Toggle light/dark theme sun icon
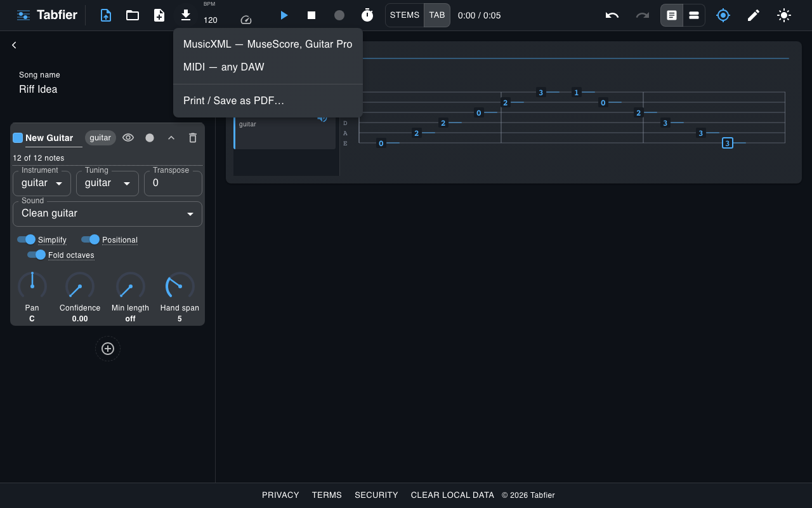Image resolution: width=812 pixels, height=508 pixels. pos(784,15)
